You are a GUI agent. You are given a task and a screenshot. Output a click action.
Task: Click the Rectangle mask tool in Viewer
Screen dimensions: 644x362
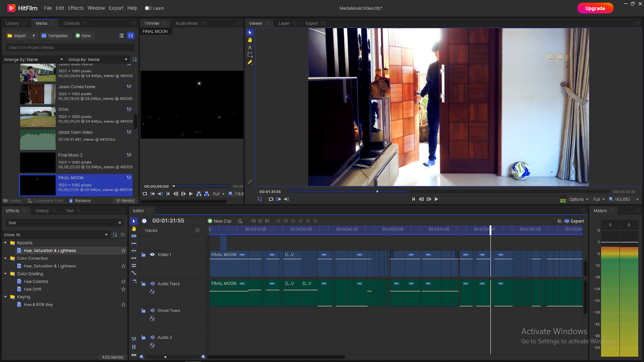click(250, 55)
